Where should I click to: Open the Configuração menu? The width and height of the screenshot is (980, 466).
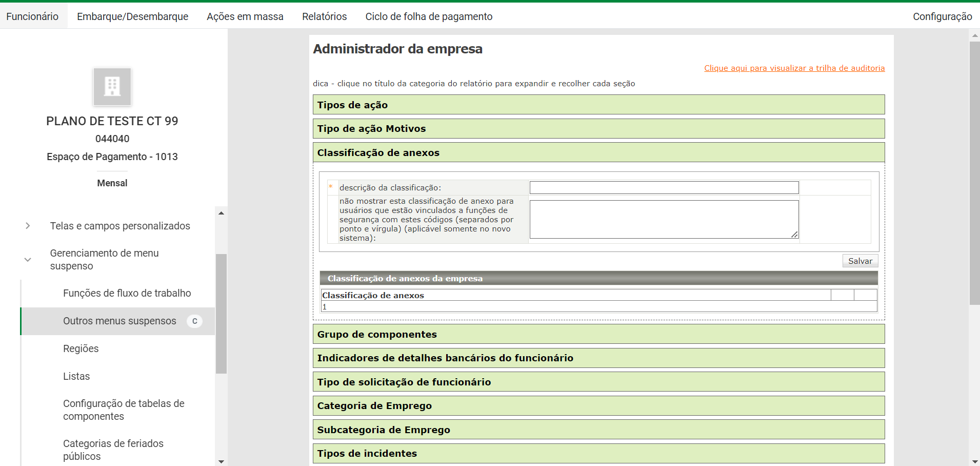942,16
